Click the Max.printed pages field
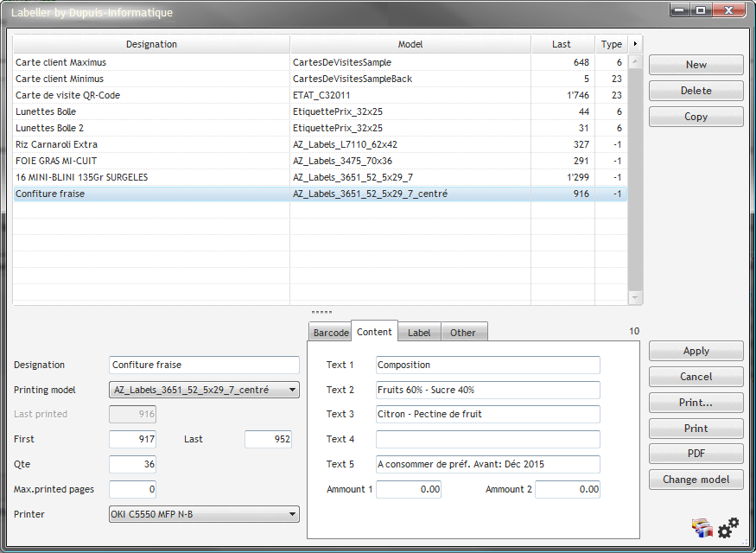This screenshot has height=553, width=756. [x=132, y=489]
